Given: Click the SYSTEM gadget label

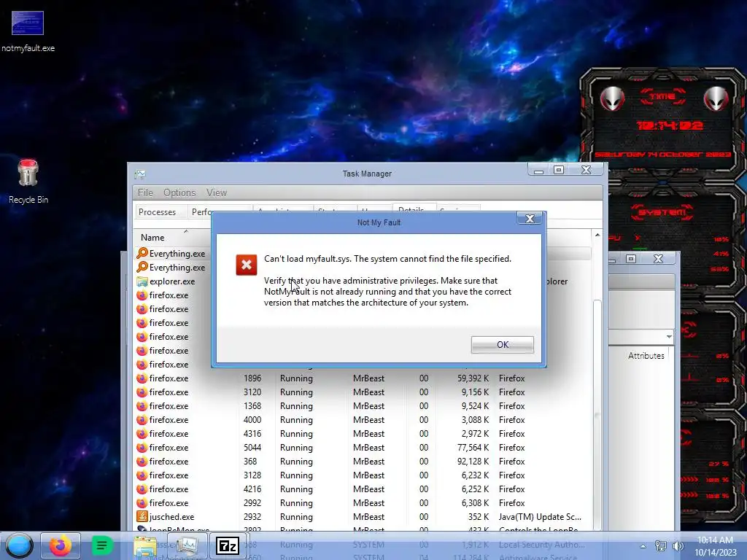Looking at the screenshot, I should point(662,212).
